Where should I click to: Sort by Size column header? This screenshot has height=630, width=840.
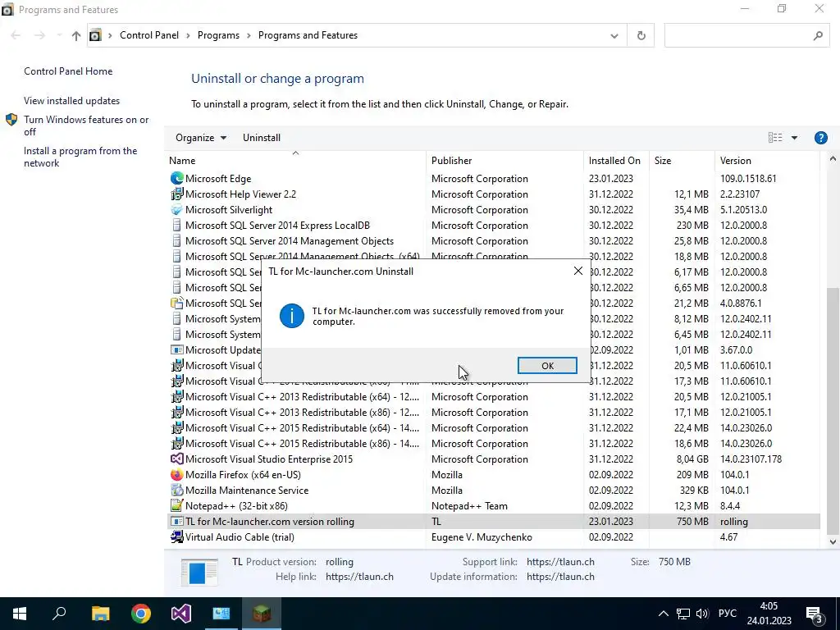tap(682, 160)
